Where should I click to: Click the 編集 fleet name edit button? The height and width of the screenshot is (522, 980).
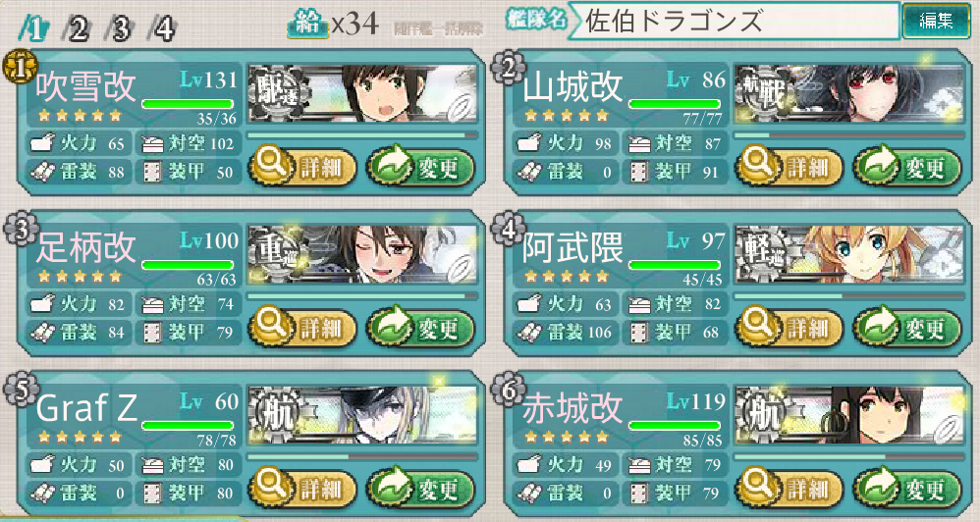point(936,22)
